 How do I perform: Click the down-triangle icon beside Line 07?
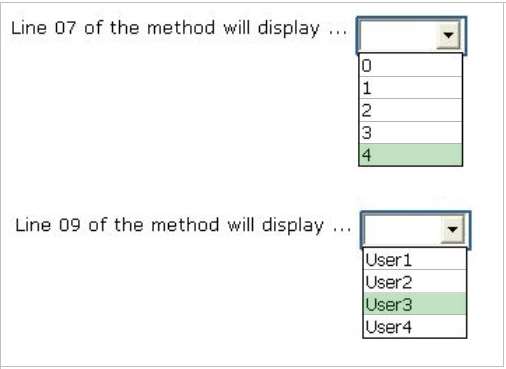pyautogui.click(x=448, y=35)
